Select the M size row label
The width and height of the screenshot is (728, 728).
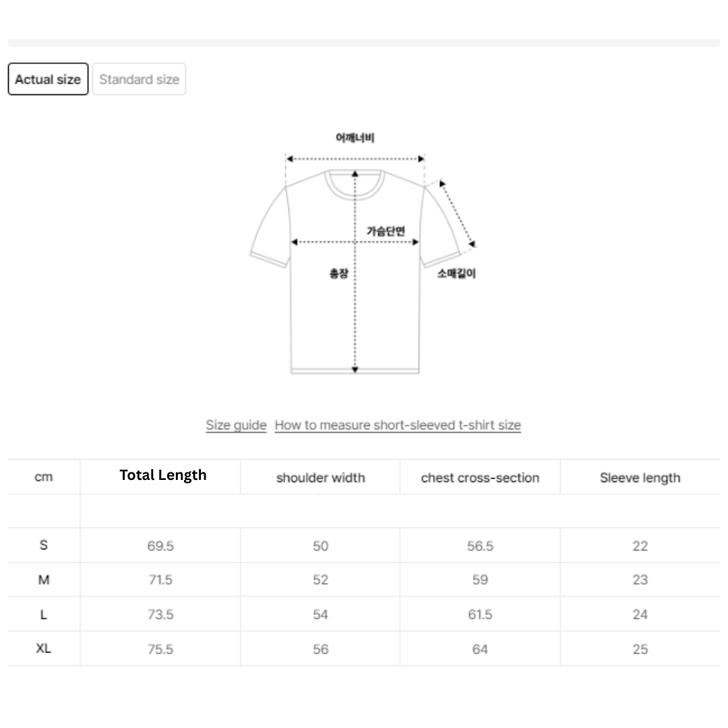44,580
